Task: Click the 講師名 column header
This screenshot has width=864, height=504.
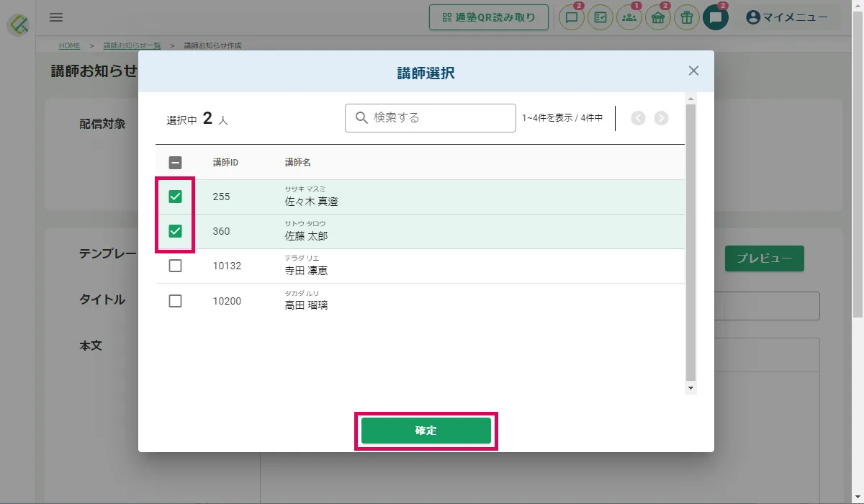Action: click(x=298, y=163)
